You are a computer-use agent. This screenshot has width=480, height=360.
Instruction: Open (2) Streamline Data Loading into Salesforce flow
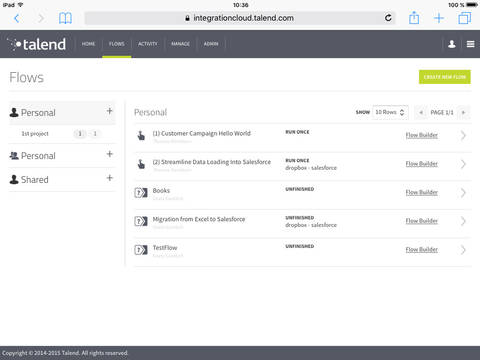point(212,162)
